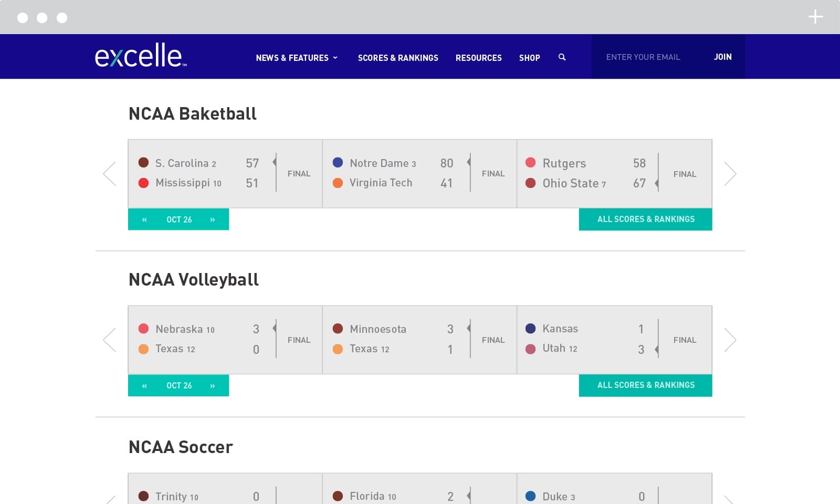Click the Rutgers team color dot
The width and height of the screenshot is (840, 504).
pyautogui.click(x=531, y=163)
